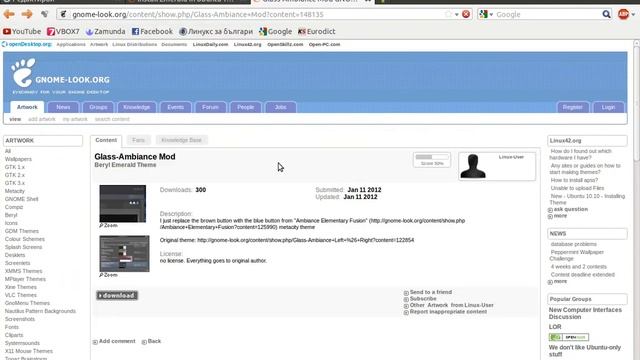This screenshot has width=640, height=360.
Task: Open the second theme screenshot thumbnail
Action: click(x=124, y=253)
